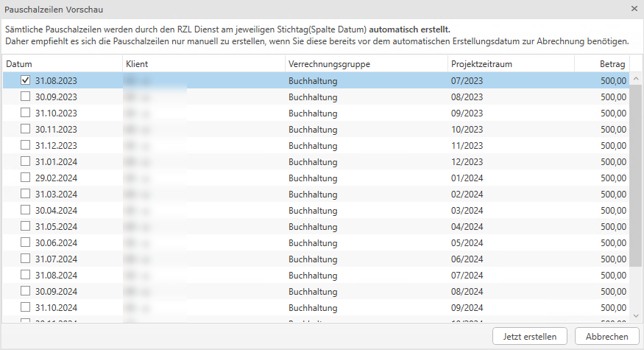Click the Abbrechen button
The height and width of the screenshot is (350, 644).
606,336
